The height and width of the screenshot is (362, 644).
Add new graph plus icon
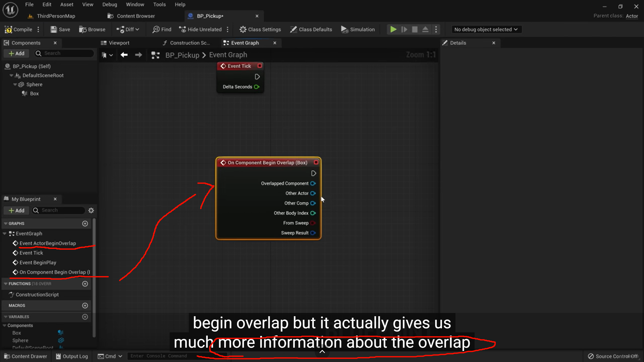[x=85, y=223]
